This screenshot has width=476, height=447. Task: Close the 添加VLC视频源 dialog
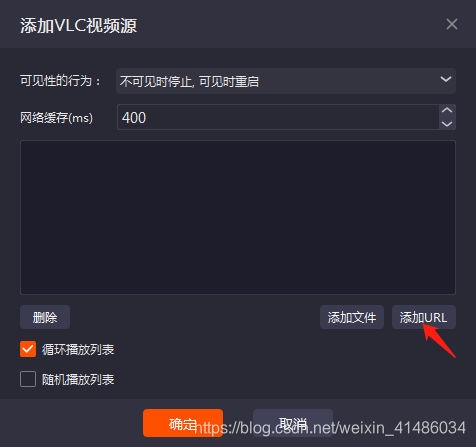pyautogui.click(x=452, y=24)
